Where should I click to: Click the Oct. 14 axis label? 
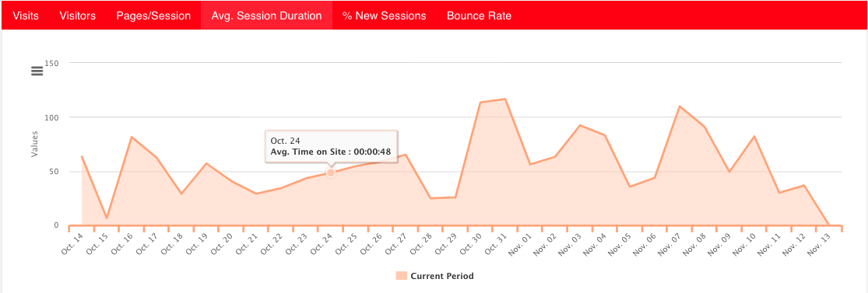(x=73, y=243)
